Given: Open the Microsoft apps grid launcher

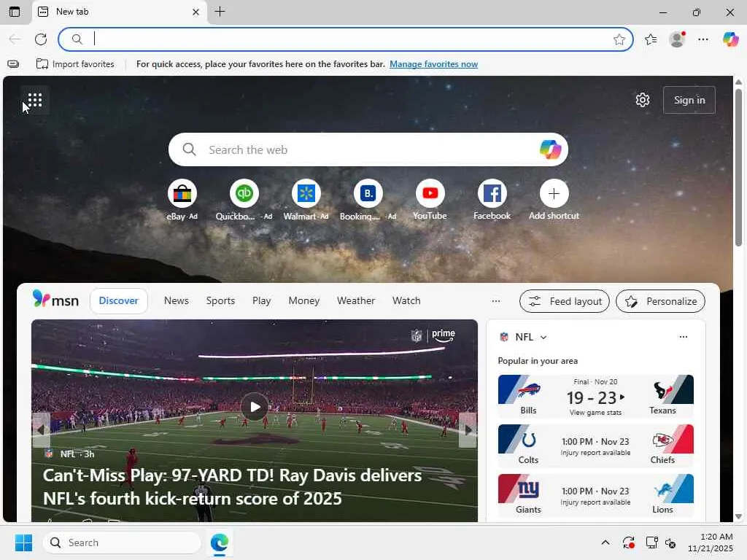Looking at the screenshot, I should (35, 100).
